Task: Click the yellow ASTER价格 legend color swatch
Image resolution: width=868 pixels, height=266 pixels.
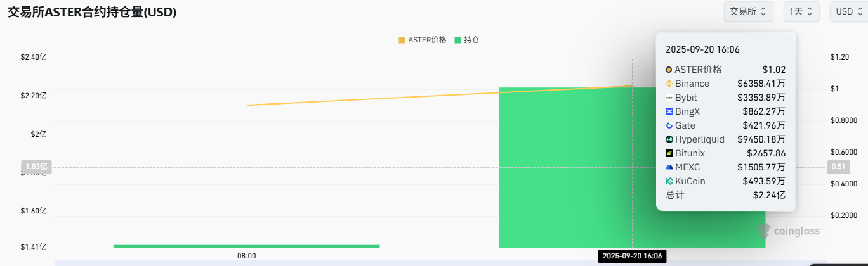Action: 402,40
